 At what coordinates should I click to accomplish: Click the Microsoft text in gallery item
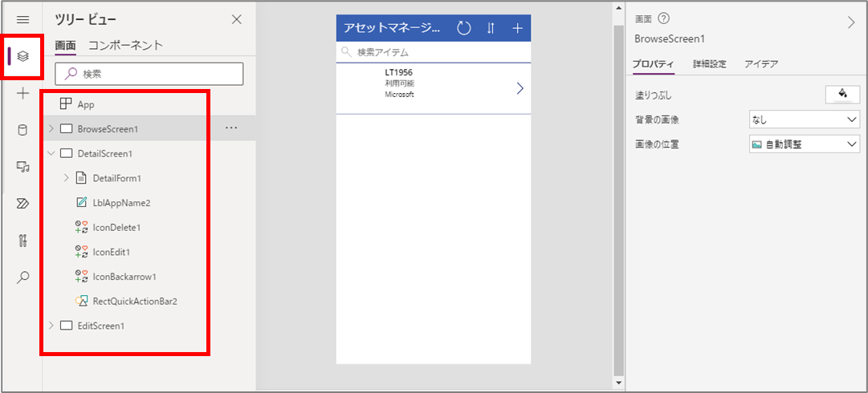pos(400,95)
